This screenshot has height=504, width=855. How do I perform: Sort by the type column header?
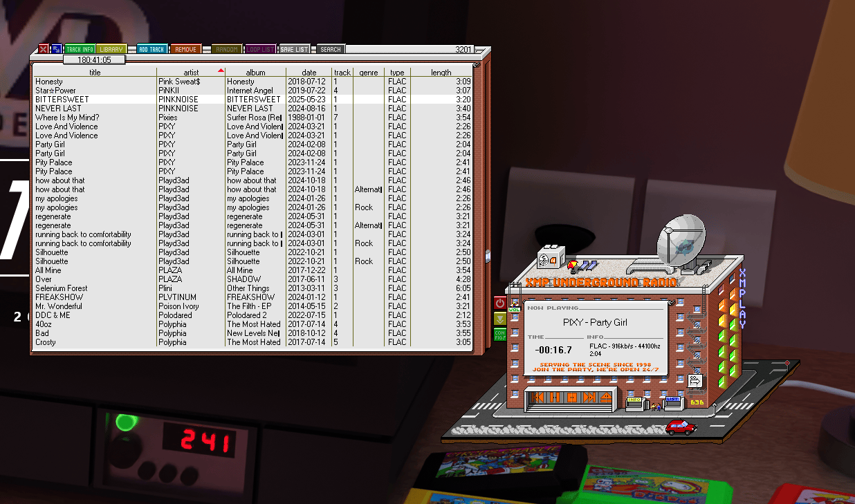(397, 72)
